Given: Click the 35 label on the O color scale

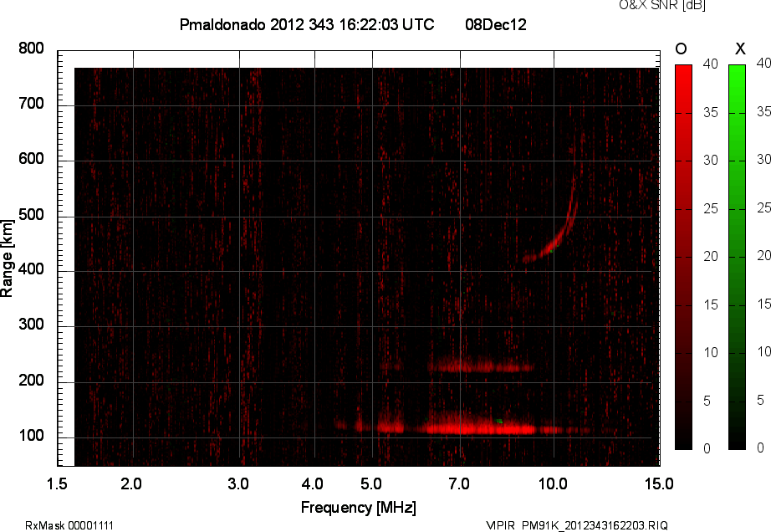Looking at the screenshot, I should point(710,113).
